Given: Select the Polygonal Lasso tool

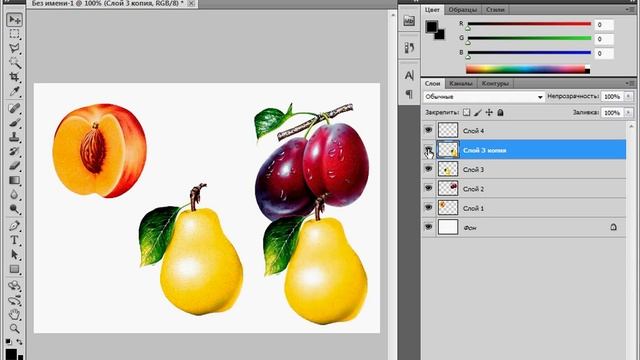Looking at the screenshot, I should coord(14,48).
